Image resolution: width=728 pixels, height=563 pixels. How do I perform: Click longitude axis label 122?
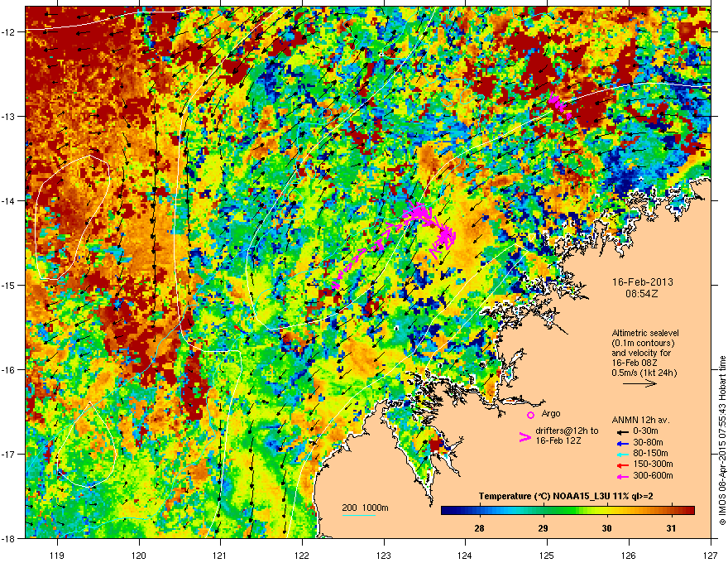302,556
